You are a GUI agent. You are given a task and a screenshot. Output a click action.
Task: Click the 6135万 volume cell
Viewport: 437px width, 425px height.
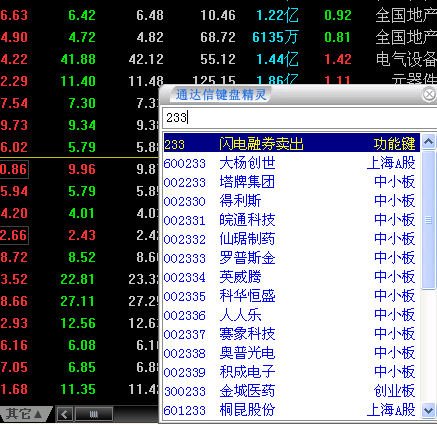coord(275,37)
